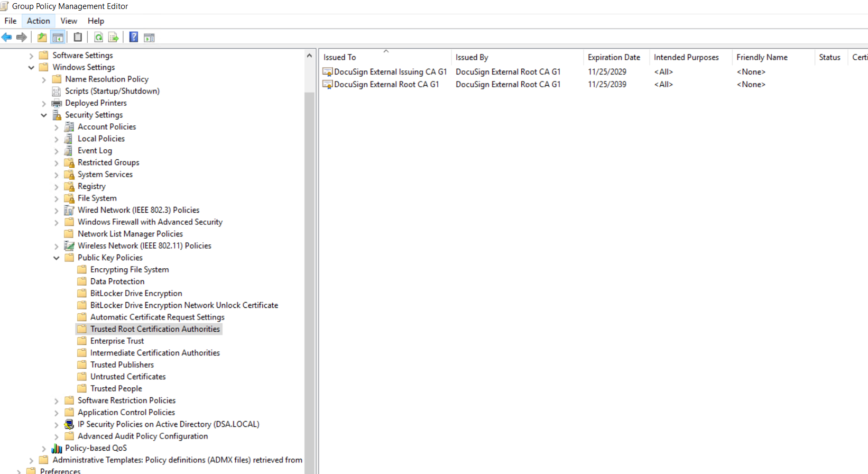This screenshot has height=474, width=868.
Task: Click the tree pane scroll up arrow
Action: (x=309, y=56)
